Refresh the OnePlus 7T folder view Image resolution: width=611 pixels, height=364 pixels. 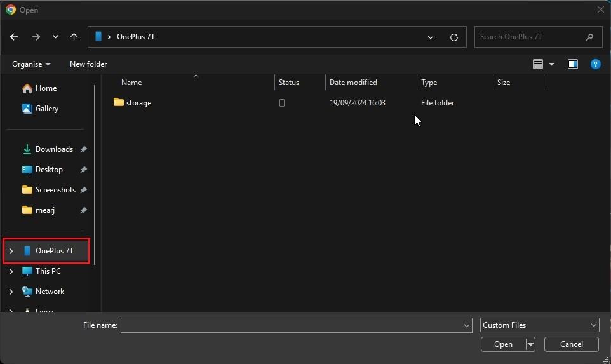pos(454,37)
